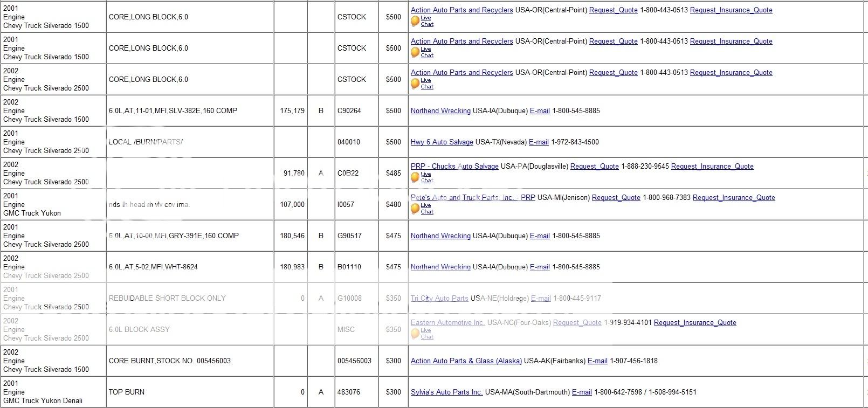The width and height of the screenshot is (868, 408).
Task: Click E-mail link in stock C90264 row
Action: click(540, 110)
